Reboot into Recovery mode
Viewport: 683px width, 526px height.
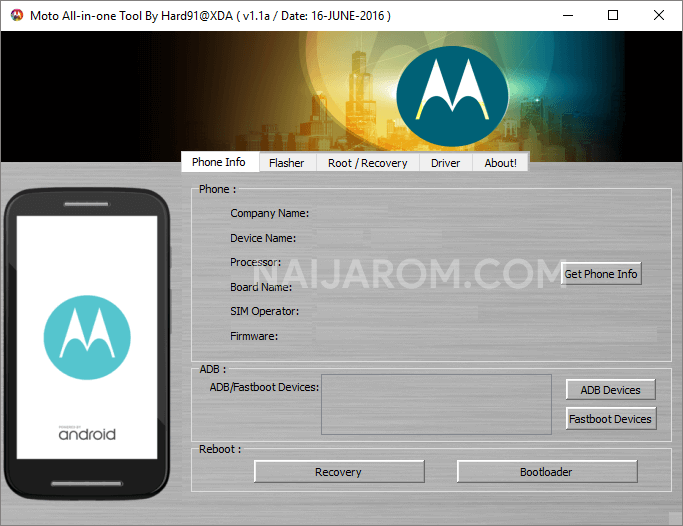click(x=339, y=472)
